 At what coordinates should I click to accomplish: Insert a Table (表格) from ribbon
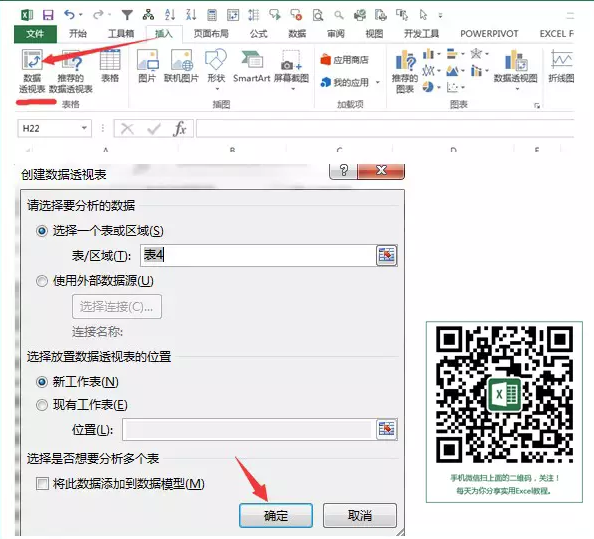point(110,66)
